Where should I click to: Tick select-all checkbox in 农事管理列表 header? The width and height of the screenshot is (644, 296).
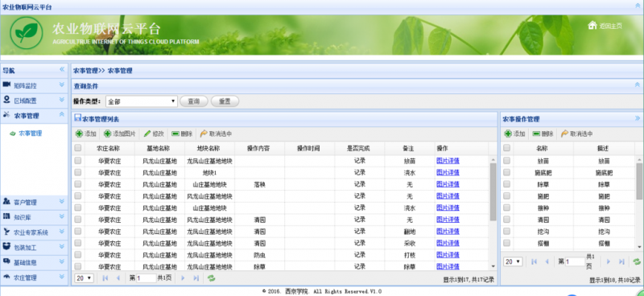coord(78,148)
